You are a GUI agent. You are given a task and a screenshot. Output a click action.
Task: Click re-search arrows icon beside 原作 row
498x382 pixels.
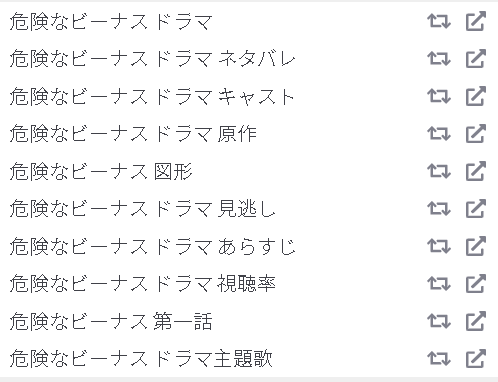439,134
